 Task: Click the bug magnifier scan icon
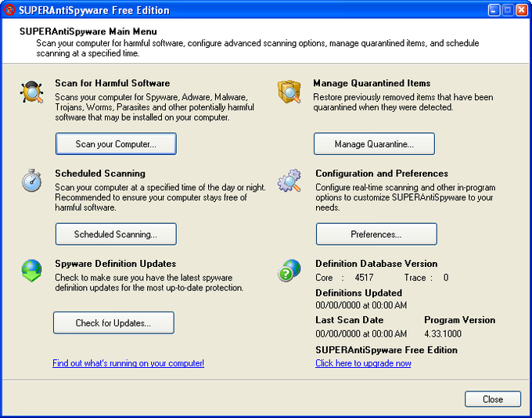point(31,92)
